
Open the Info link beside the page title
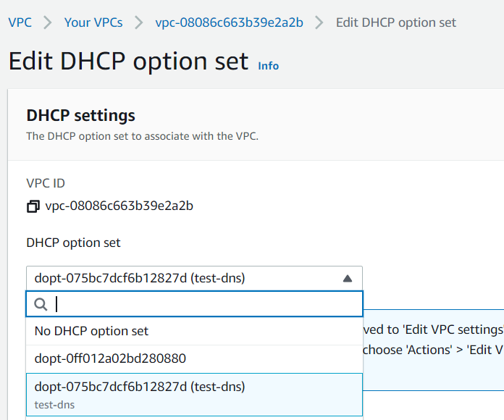268,66
